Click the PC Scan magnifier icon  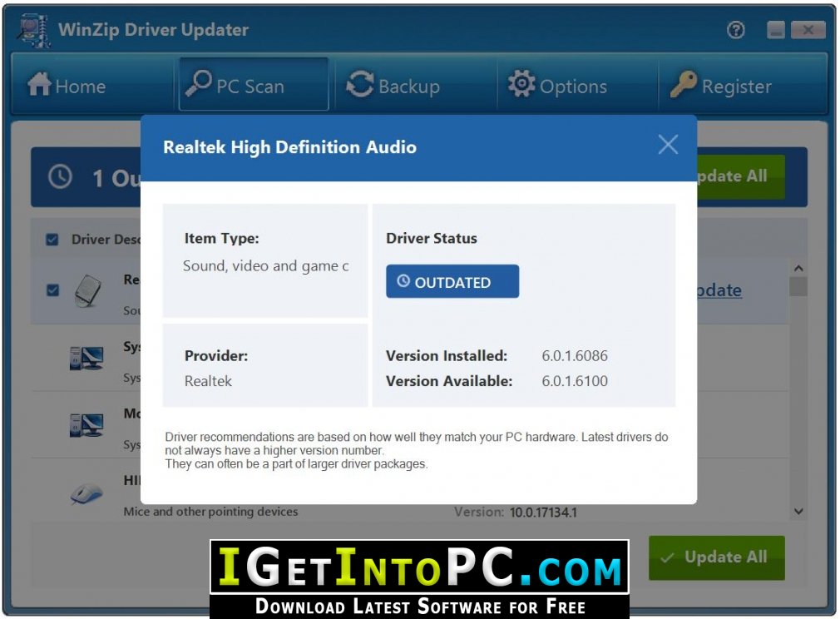(198, 83)
